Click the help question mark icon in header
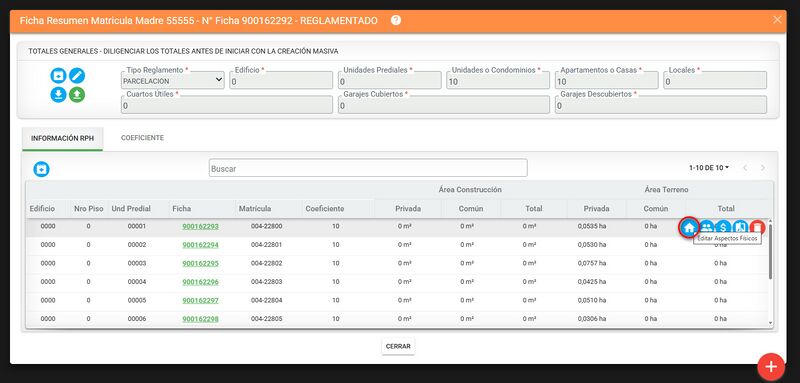This screenshot has height=383, width=800. tap(396, 20)
